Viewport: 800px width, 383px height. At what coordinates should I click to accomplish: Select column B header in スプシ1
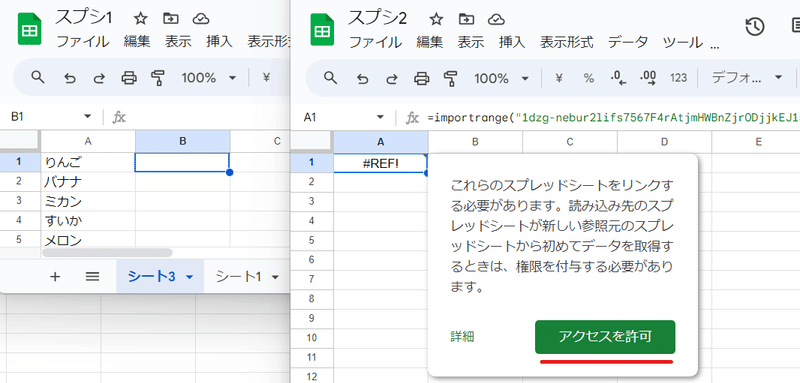coord(183,142)
